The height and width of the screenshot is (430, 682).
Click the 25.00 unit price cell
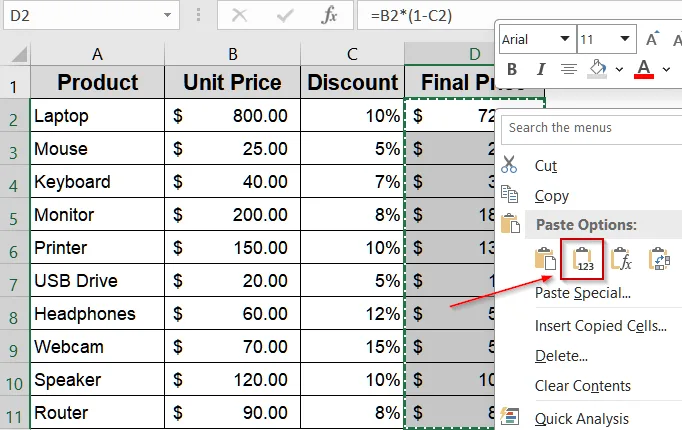pyautogui.click(x=233, y=149)
